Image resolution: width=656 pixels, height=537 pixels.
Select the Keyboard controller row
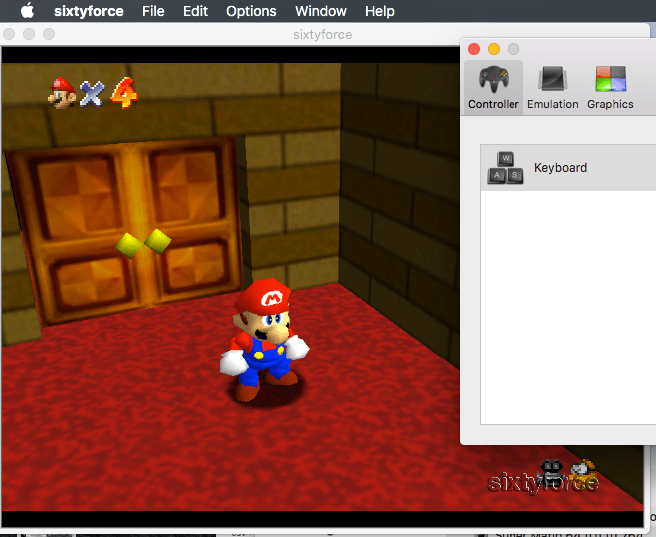click(568, 168)
